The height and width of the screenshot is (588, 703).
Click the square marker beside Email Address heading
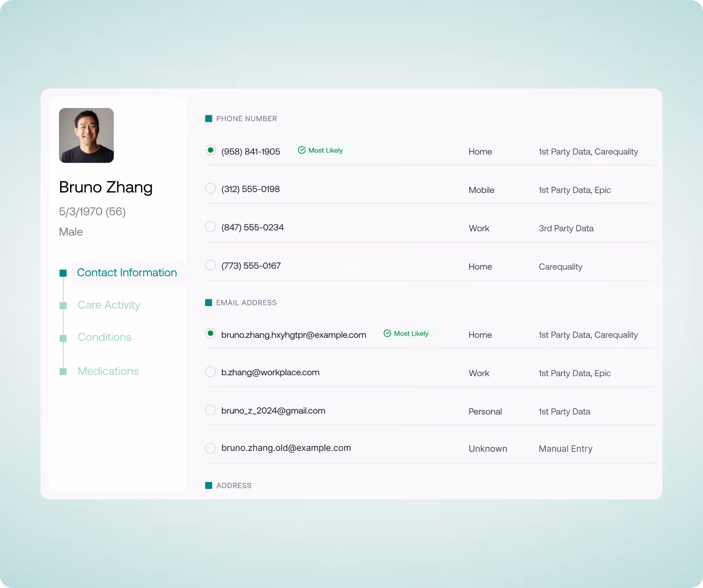pyautogui.click(x=209, y=302)
